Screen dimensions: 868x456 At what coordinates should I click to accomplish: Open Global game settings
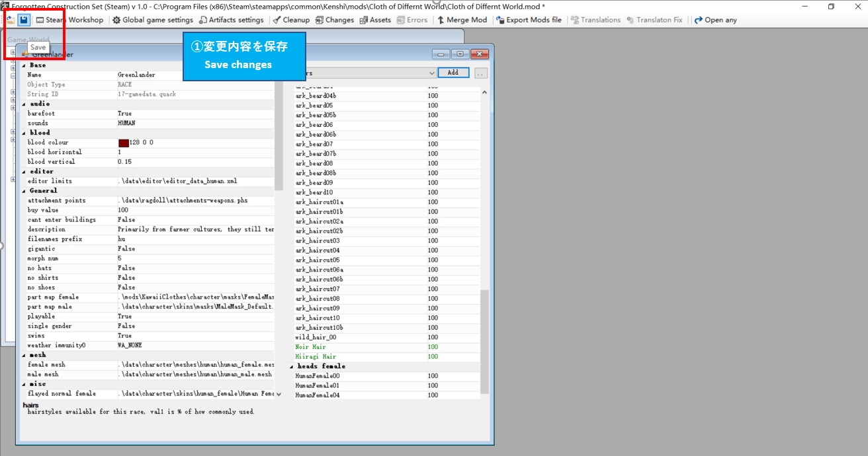click(x=153, y=20)
